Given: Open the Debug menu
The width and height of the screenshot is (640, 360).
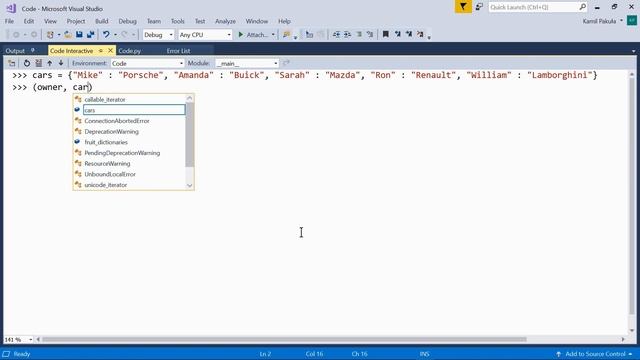Looking at the screenshot, I should click(127, 21).
